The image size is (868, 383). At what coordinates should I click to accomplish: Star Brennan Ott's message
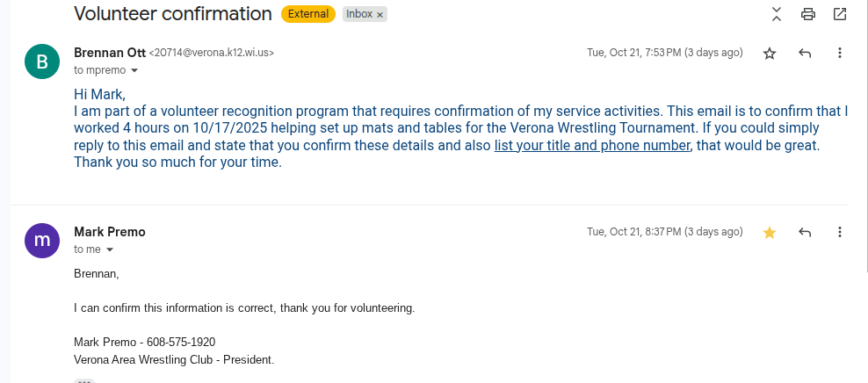click(770, 54)
